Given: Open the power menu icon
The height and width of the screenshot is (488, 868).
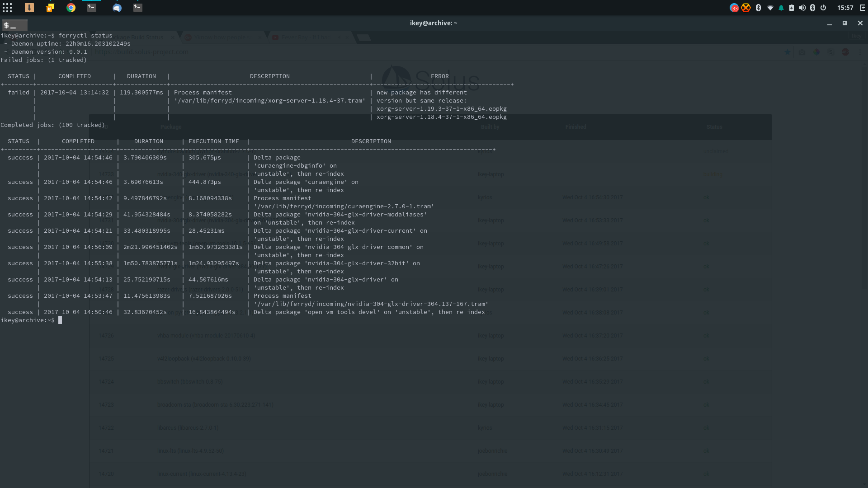Looking at the screenshot, I should coord(823,8).
